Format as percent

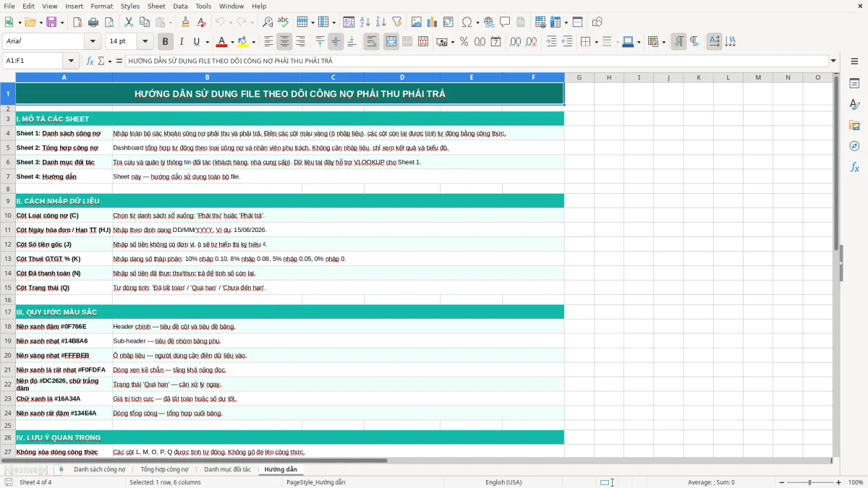coord(464,42)
